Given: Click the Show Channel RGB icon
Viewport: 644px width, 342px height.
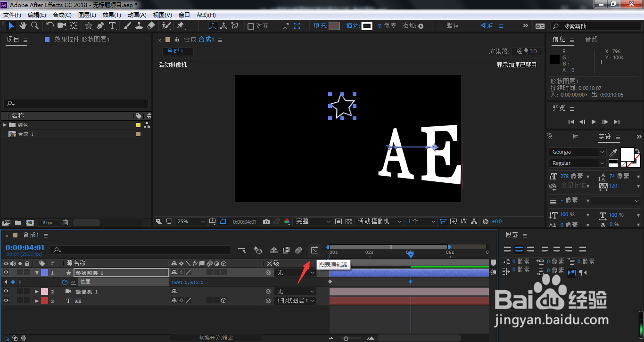Looking at the screenshot, I should click(x=287, y=221).
